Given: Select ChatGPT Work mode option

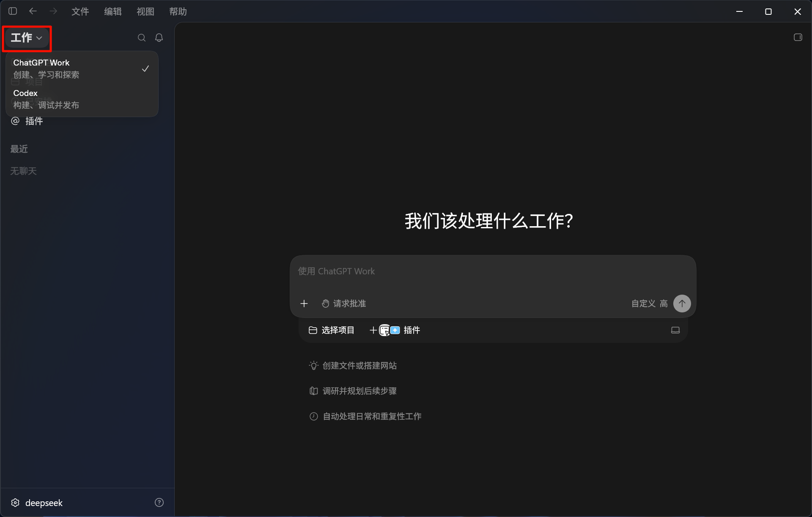Looking at the screenshot, I should pos(82,68).
